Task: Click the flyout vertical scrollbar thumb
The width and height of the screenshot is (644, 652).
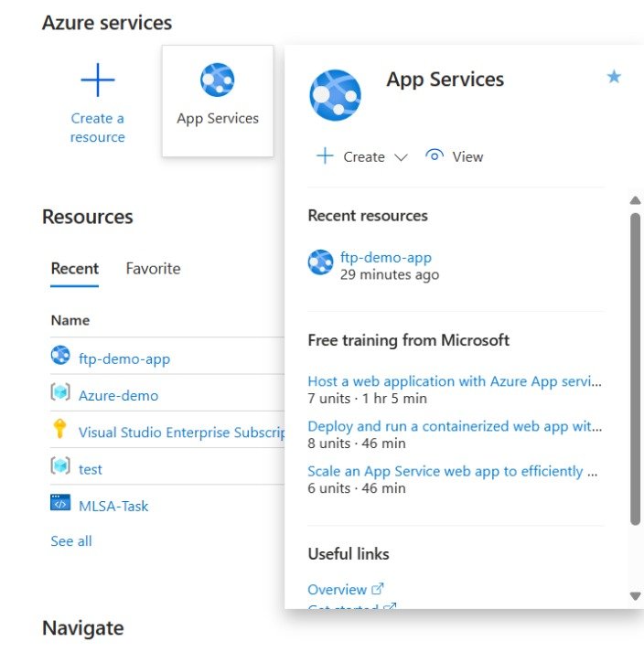Action: click(x=635, y=369)
